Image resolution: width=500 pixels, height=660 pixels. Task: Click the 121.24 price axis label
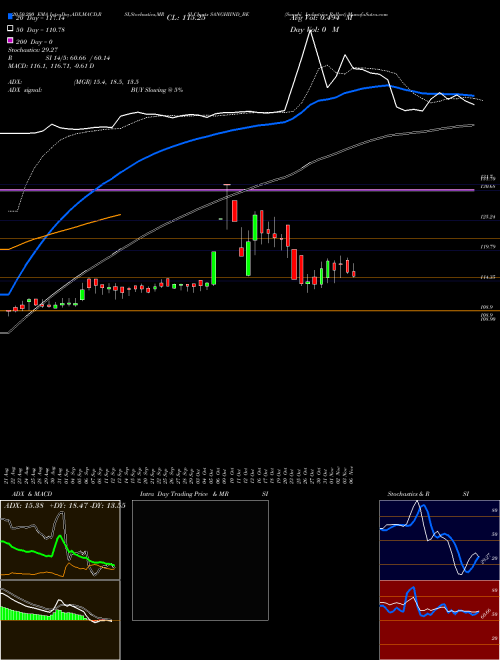point(487,217)
